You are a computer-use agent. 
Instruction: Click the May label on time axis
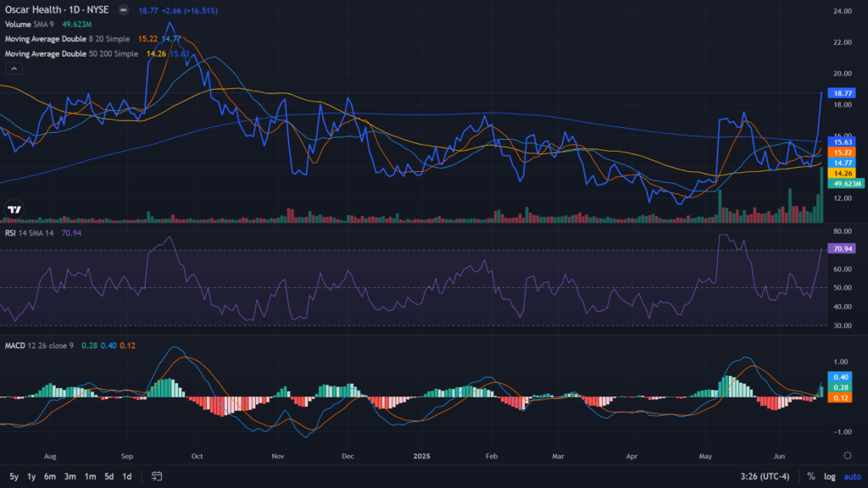pyautogui.click(x=705, y=457)
